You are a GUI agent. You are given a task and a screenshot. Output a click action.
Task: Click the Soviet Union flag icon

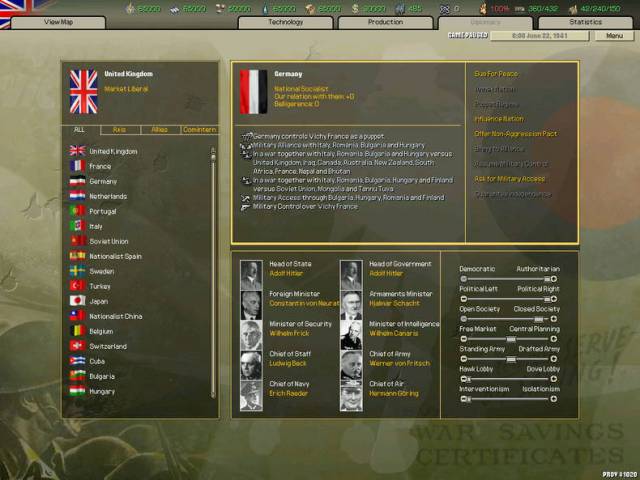coord(77,241)
